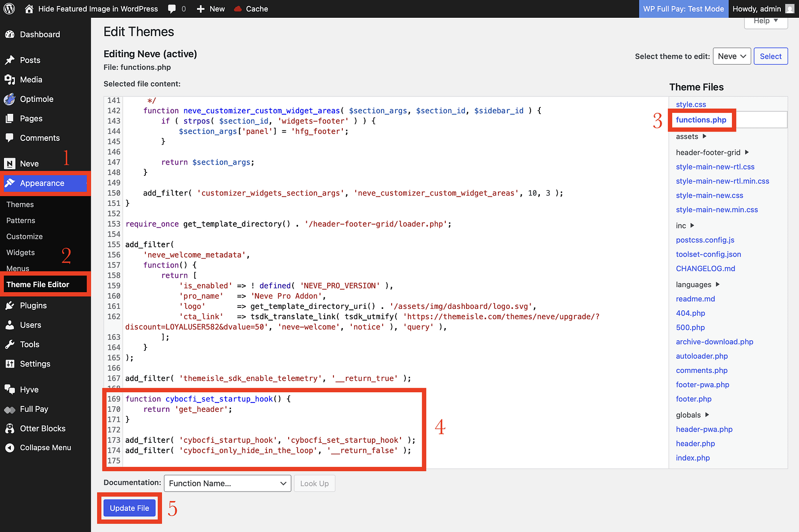The image size is (799, 532).
Task: Click the Neve N logo icon
Action: 10,164
